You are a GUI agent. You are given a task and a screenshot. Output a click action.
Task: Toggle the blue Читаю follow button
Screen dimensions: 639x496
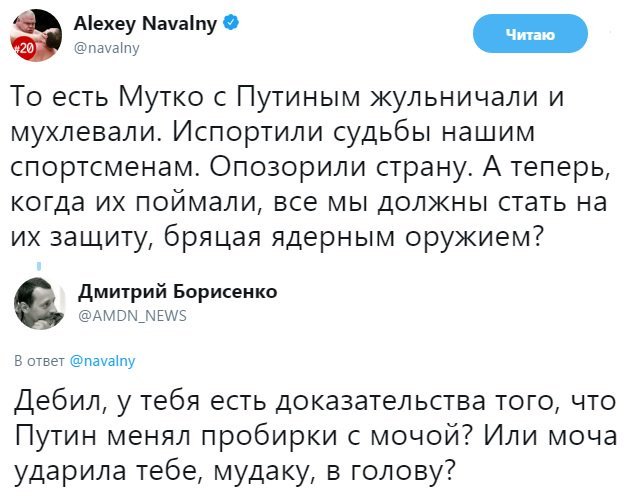tap(529, 36)
